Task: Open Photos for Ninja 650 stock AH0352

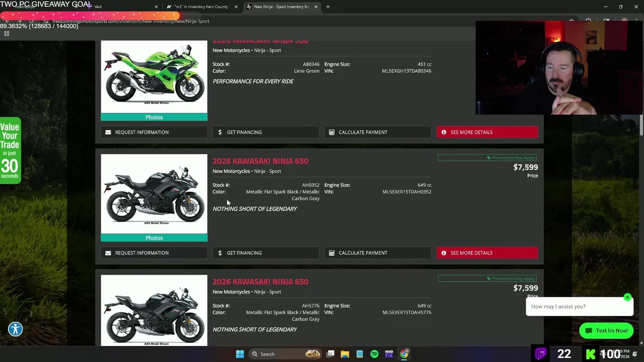Action: coord(154,238)
